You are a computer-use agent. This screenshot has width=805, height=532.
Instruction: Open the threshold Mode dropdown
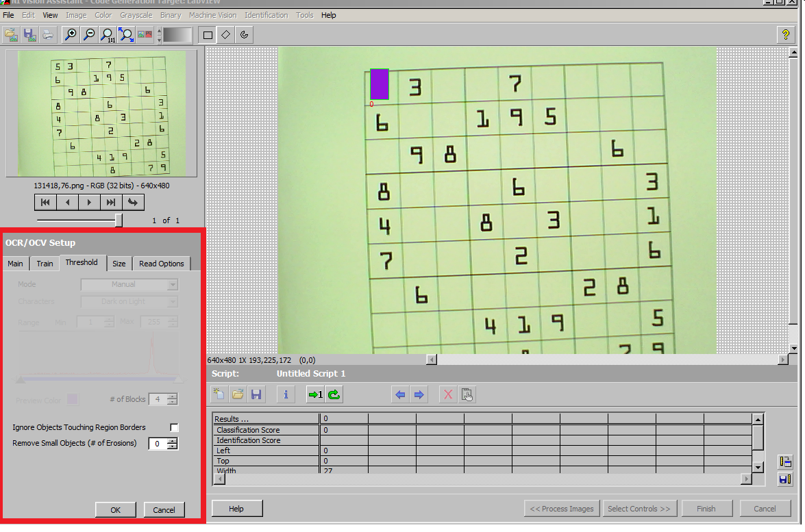(x=173, y=284)
